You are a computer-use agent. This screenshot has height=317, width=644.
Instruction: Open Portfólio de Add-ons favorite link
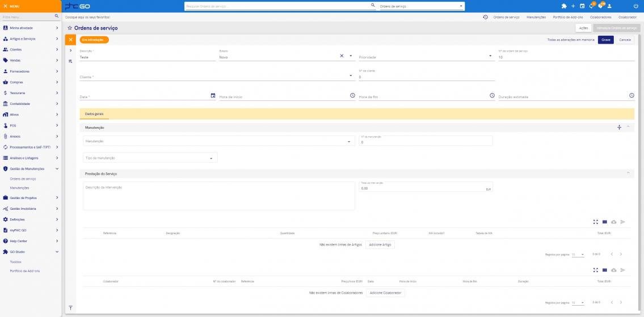point(567,17)
